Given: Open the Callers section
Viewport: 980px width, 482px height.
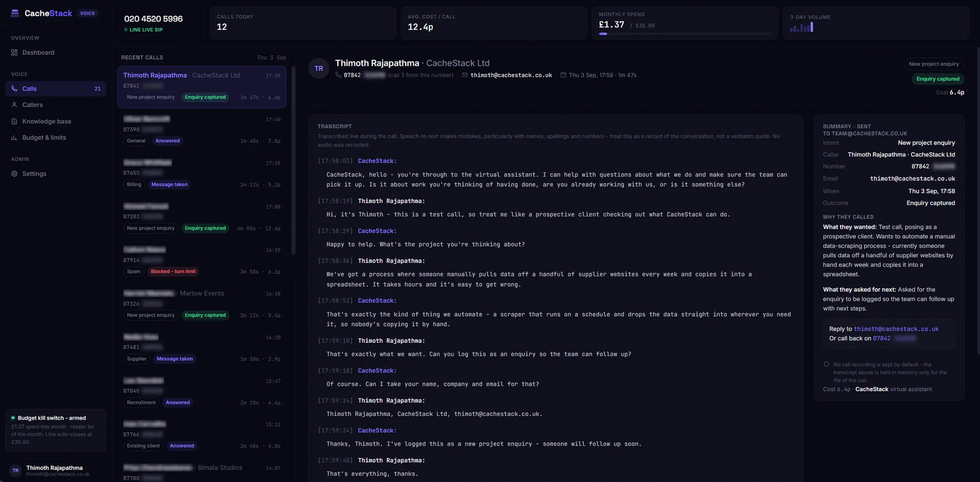Looking at the screenshot, I should (56, 105).
